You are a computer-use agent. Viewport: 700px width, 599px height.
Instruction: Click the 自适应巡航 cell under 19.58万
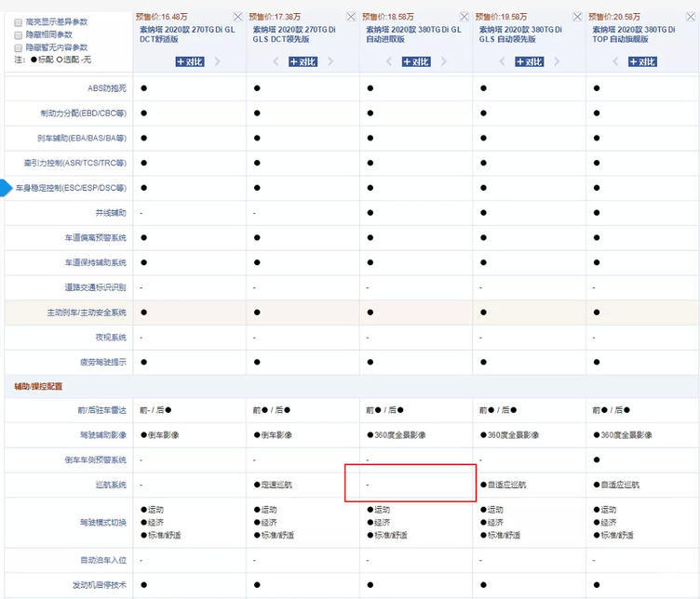[x=503, y=485]
